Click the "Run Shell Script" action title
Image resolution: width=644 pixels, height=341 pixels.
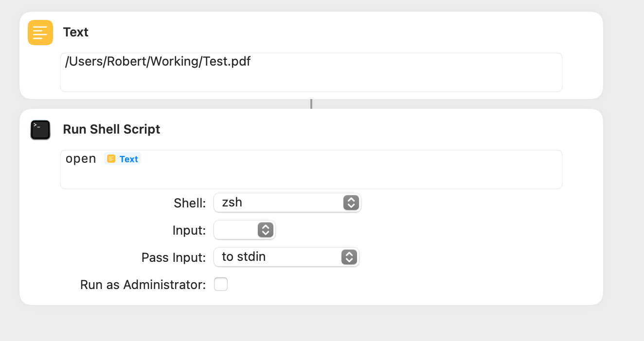coord(111,130)
